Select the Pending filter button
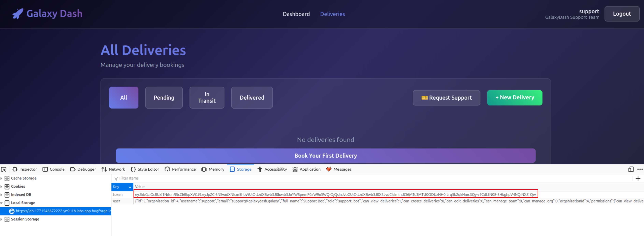This screenshot has width=644, height=236. 164,97
